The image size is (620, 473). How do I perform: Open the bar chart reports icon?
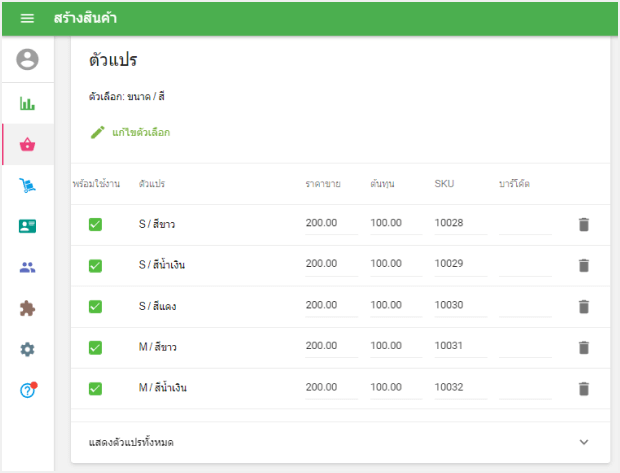[x=27, y=103]
